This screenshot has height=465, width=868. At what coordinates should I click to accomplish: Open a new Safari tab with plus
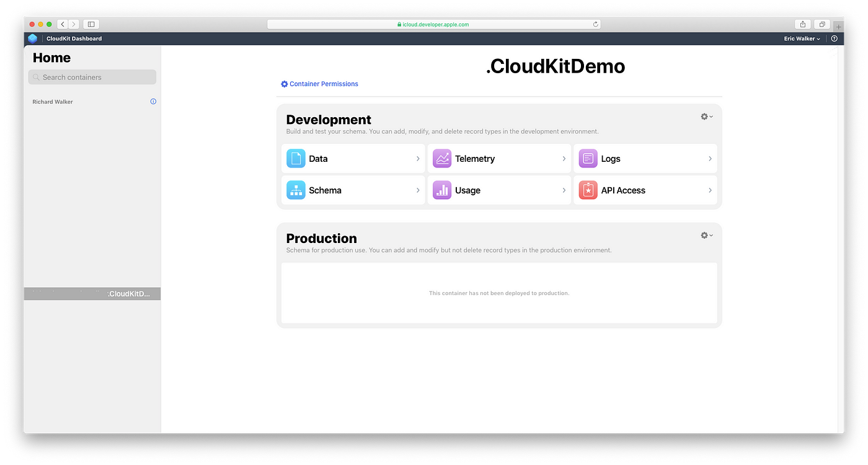[x=839, y=27]
